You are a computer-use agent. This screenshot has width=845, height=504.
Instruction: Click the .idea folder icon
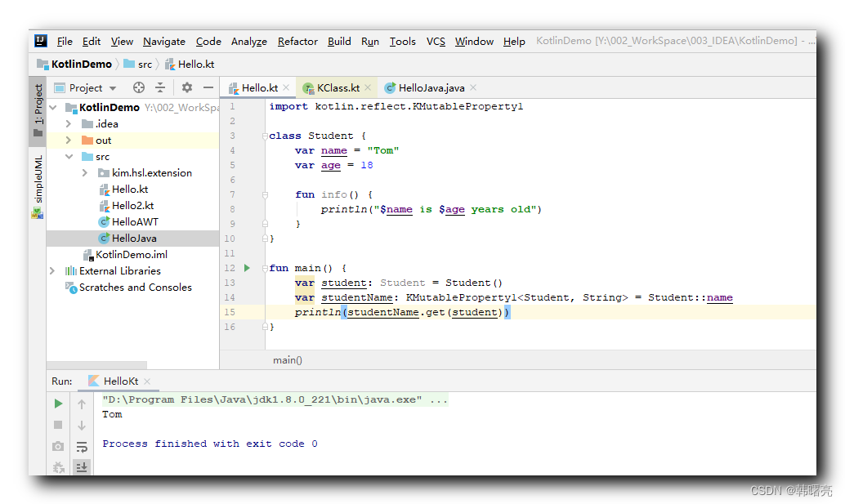tap(87, 124)
